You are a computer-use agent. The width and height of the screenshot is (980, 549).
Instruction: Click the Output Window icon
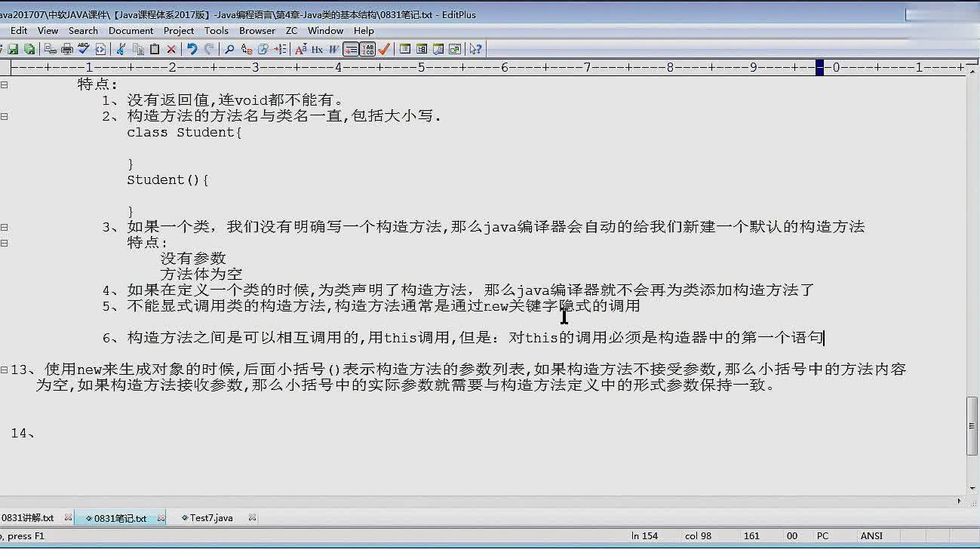421,49
